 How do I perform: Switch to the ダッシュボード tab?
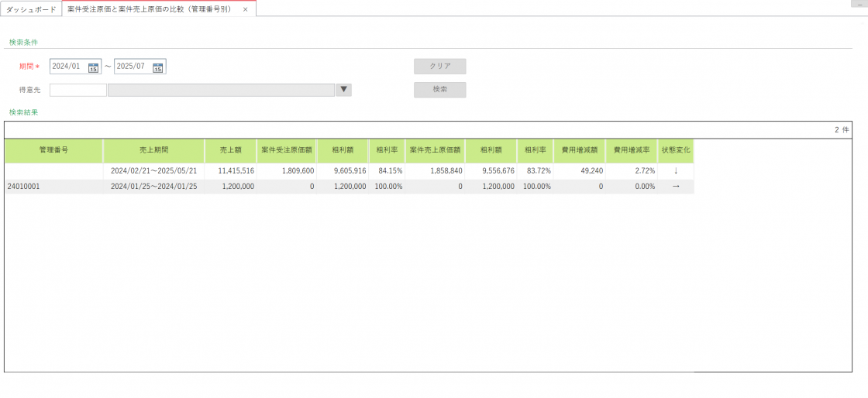pyautogui.click(x=31, y=9)
